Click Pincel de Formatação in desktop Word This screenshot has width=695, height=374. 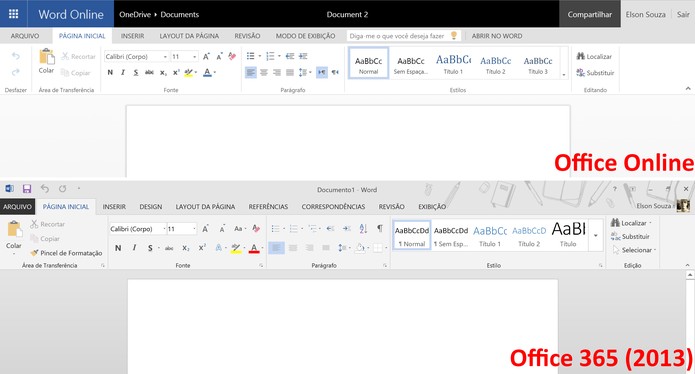[x=66, y=253]
